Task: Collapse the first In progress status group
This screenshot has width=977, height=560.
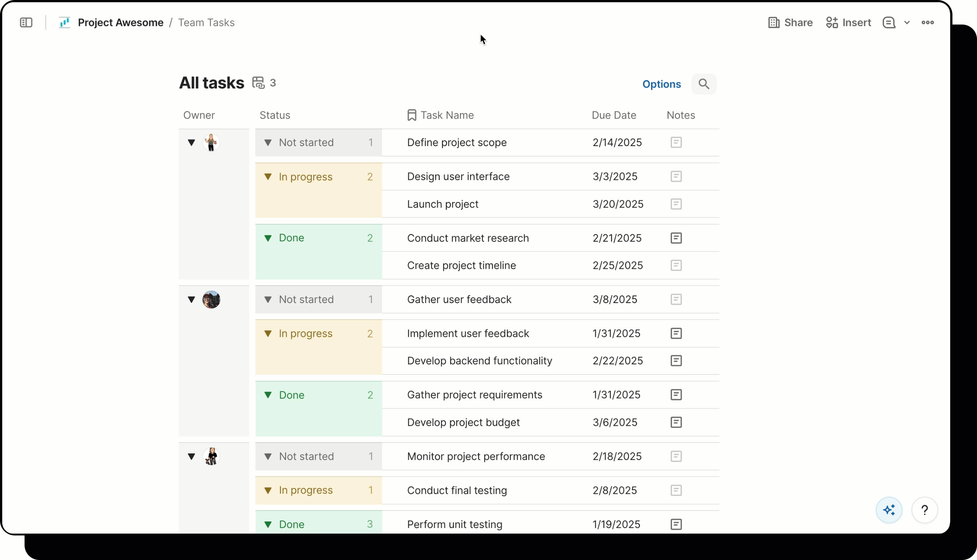Action: (x=268, y=177)
